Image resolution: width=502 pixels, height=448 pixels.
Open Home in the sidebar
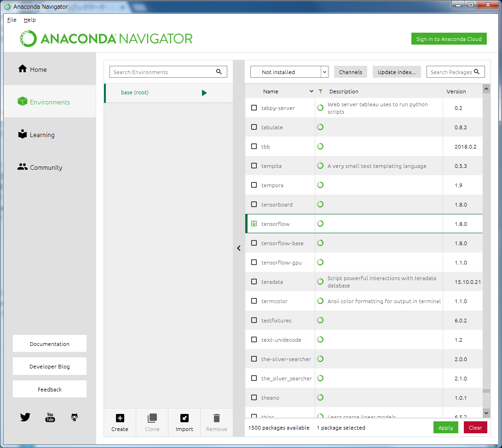(x=50, y=69)
